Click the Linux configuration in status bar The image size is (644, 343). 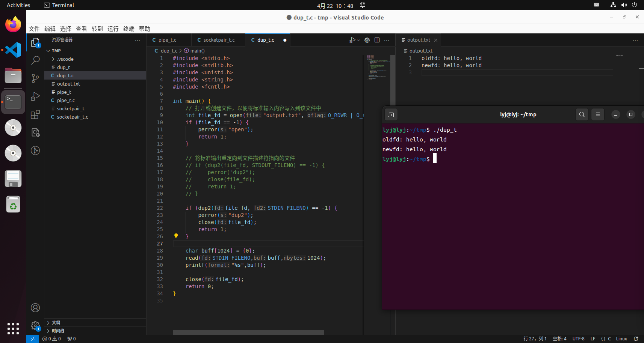point(621,339)
